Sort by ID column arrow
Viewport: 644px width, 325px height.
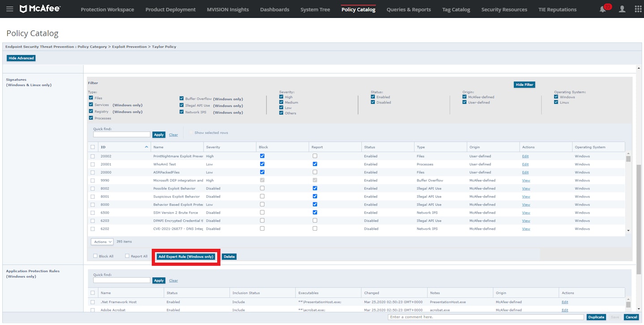click(x=146, y=147)
